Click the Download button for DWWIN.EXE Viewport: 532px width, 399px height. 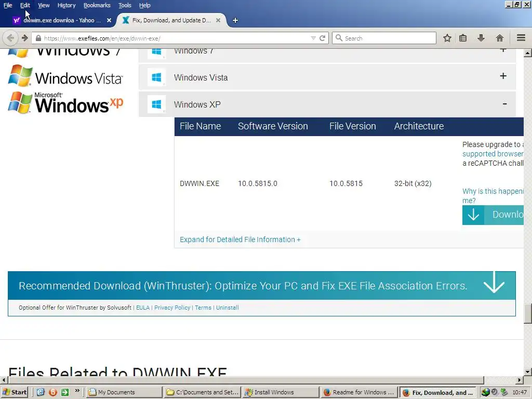click(493, 215)
